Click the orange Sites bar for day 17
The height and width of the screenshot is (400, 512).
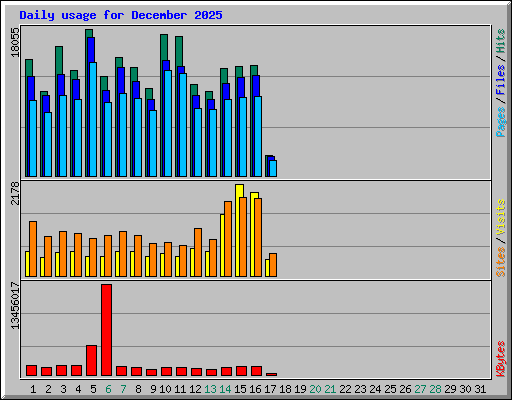tap(273, 265)
